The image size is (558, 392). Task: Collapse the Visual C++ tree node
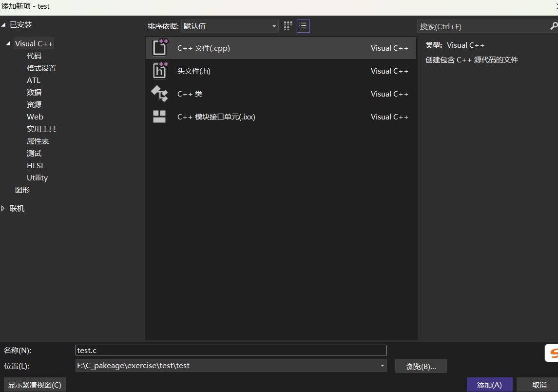(x=8, y=43)
